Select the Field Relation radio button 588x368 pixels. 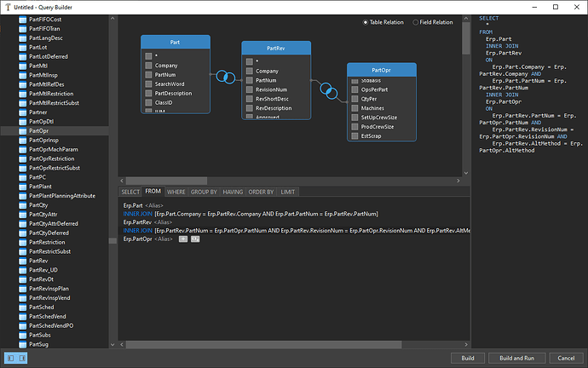[x=416, y=22]
